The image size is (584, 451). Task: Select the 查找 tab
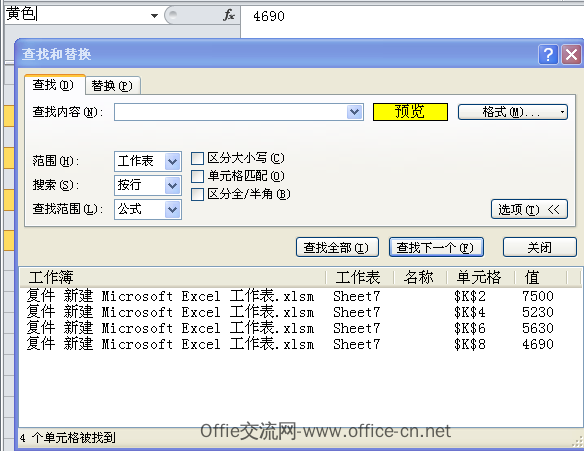point(53,85)
